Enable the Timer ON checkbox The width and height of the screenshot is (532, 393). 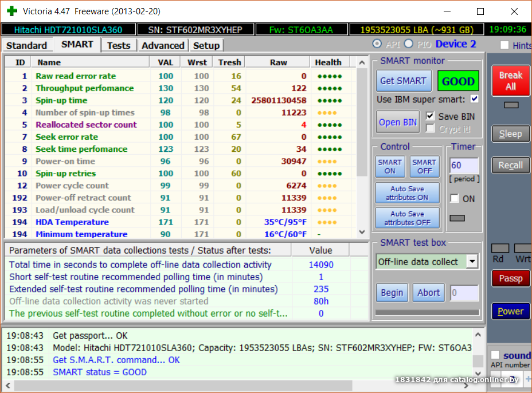pos(454,198)
